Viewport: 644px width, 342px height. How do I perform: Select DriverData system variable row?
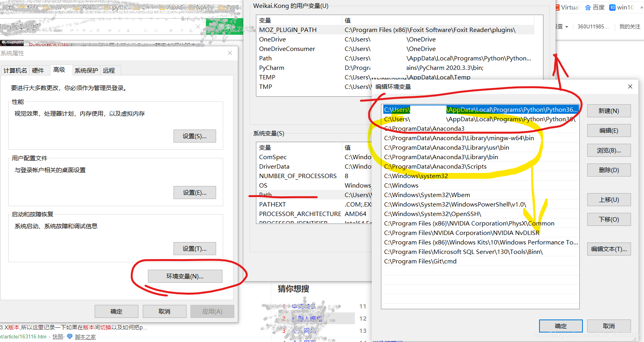coord(314,167)
